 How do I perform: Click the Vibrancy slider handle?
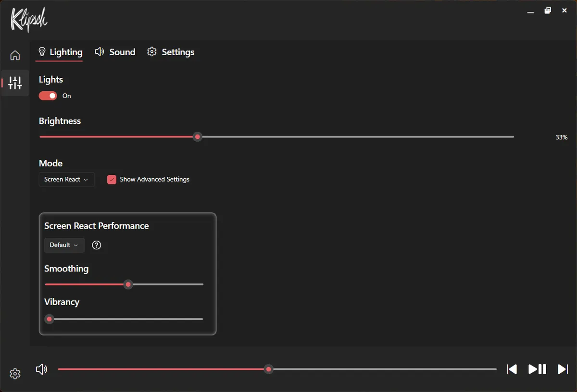pos(49,319)
